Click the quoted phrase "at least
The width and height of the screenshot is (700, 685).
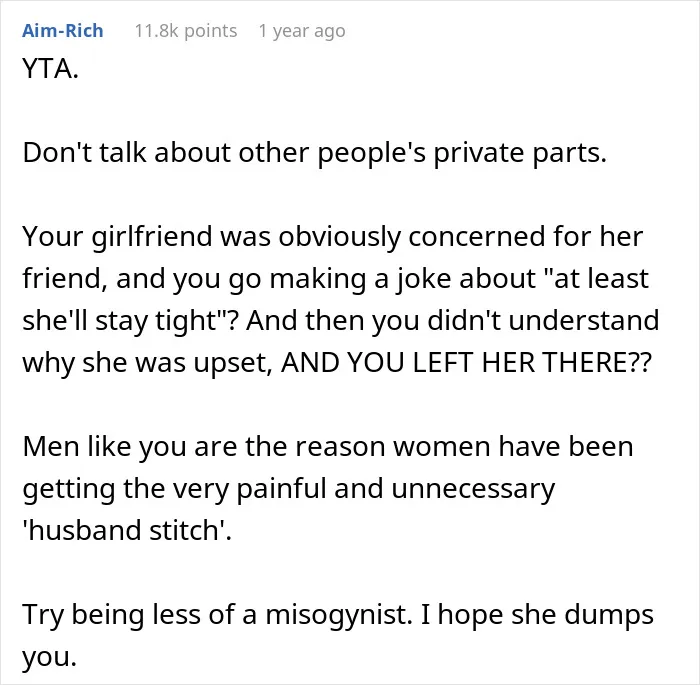click(594, 278)
